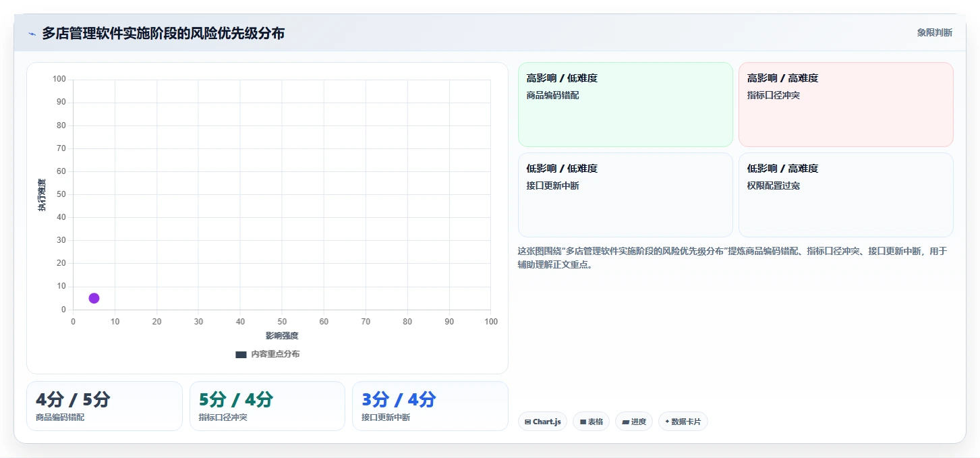Click the 进度 tag chip

pyautogui.click(x=634, y=422)
